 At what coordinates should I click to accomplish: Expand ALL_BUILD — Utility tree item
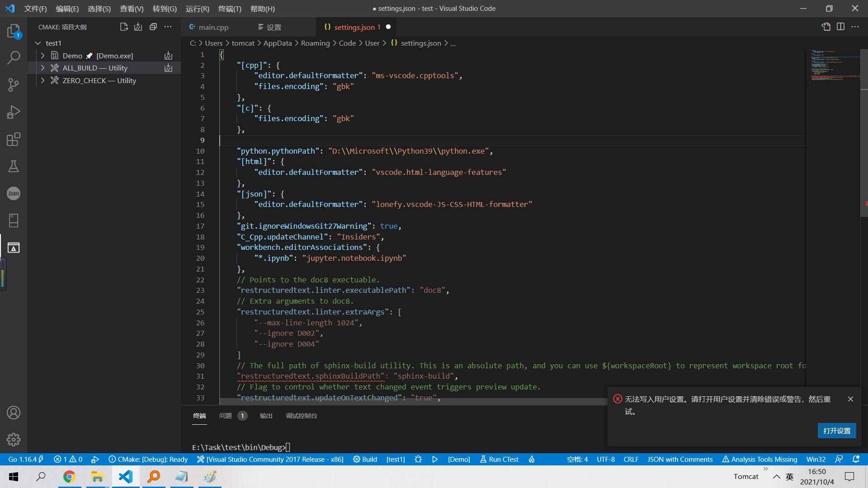click(42, 68)
